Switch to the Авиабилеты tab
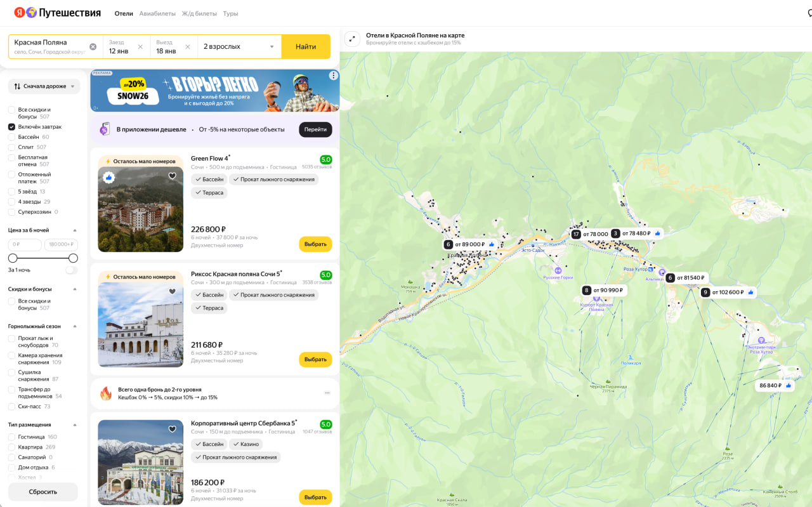Viewport: 812px width, 507px height. pos(157,13)
